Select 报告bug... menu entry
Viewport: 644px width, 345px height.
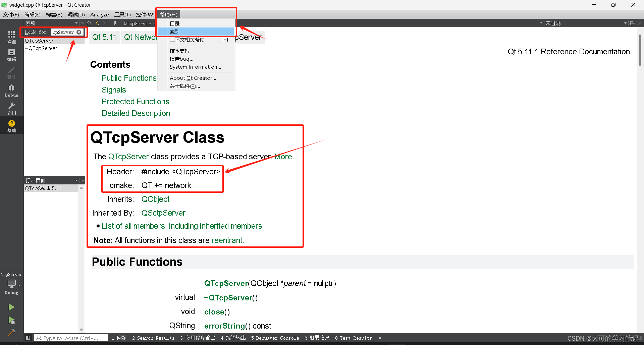tap(196, 59)
